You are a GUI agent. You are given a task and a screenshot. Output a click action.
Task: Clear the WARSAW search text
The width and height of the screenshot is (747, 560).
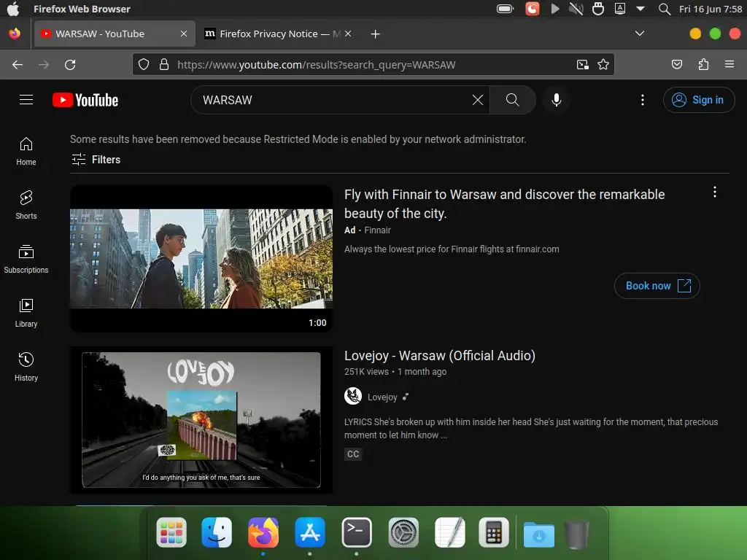coord(477,99)
